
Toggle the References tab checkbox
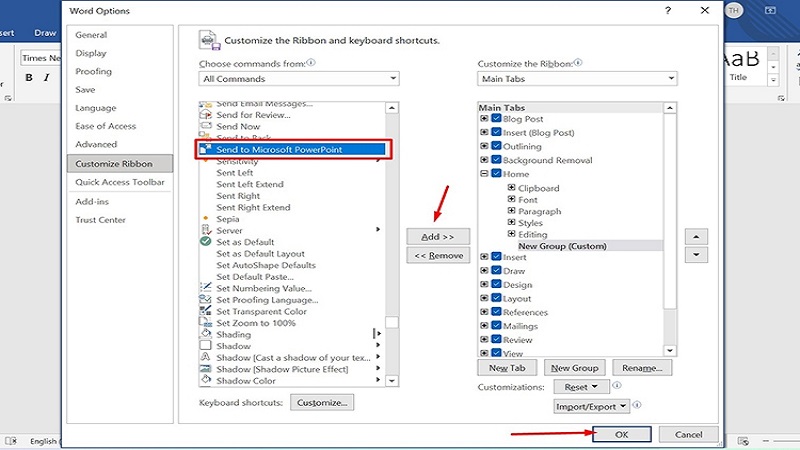click(x=496, y=312)
